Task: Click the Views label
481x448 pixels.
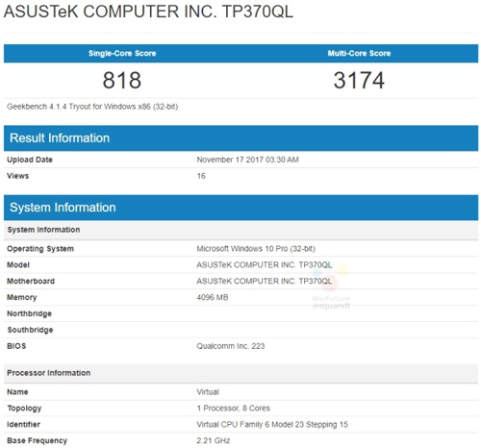Action: [x=18, y=176]
